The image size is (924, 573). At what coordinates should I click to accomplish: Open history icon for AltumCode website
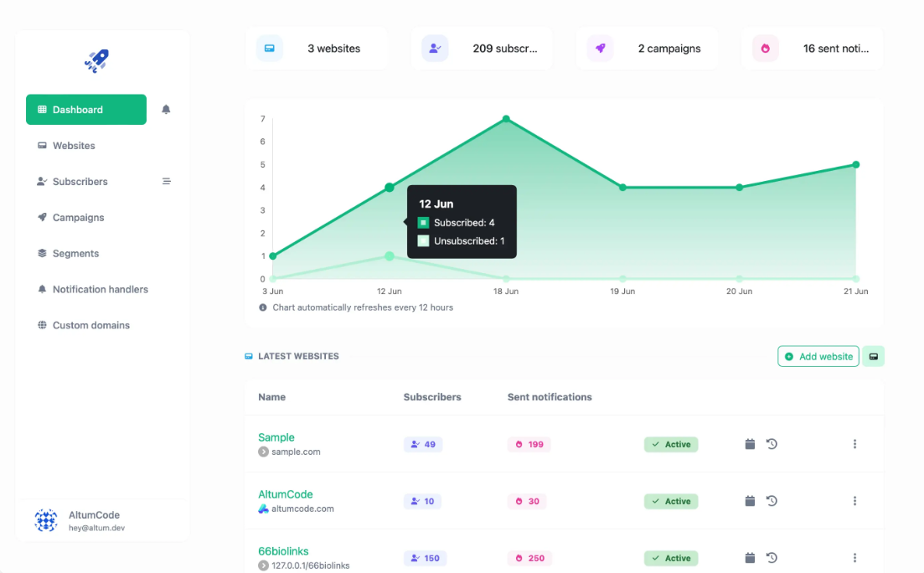[772, 501]
